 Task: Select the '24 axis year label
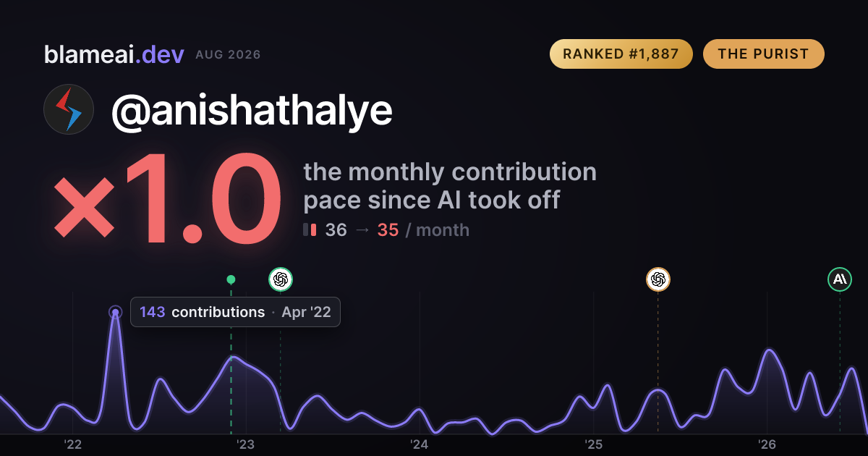tap(420, 444)
